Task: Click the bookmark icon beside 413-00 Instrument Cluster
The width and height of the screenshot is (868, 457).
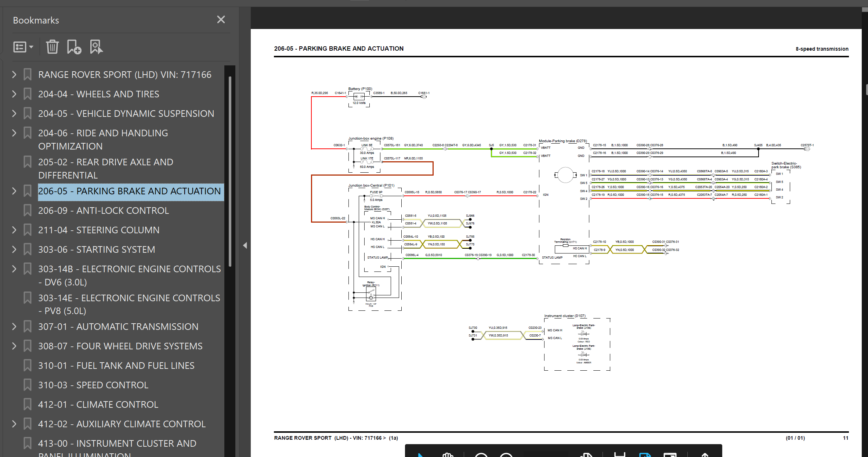Action: (x=28, y=443)
